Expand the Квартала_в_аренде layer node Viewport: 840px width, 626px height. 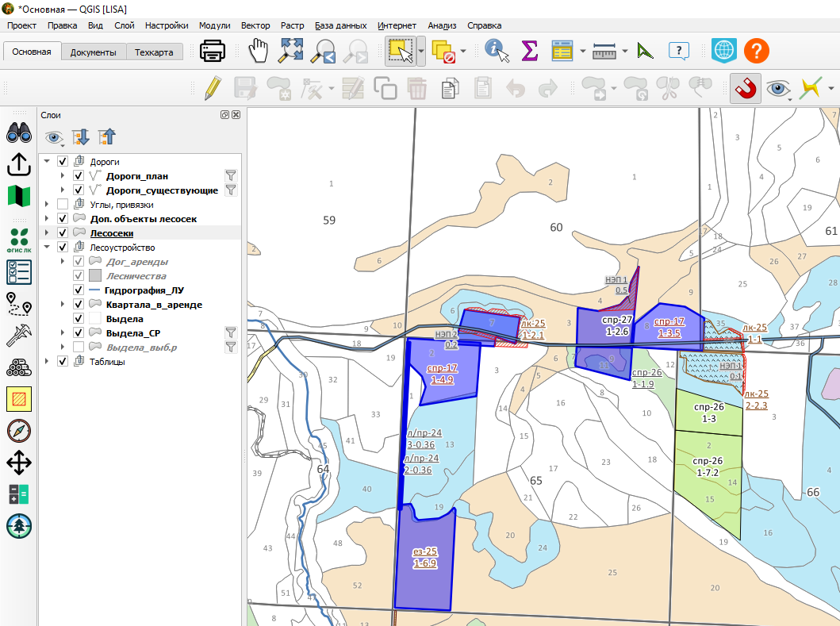[63, 305]
